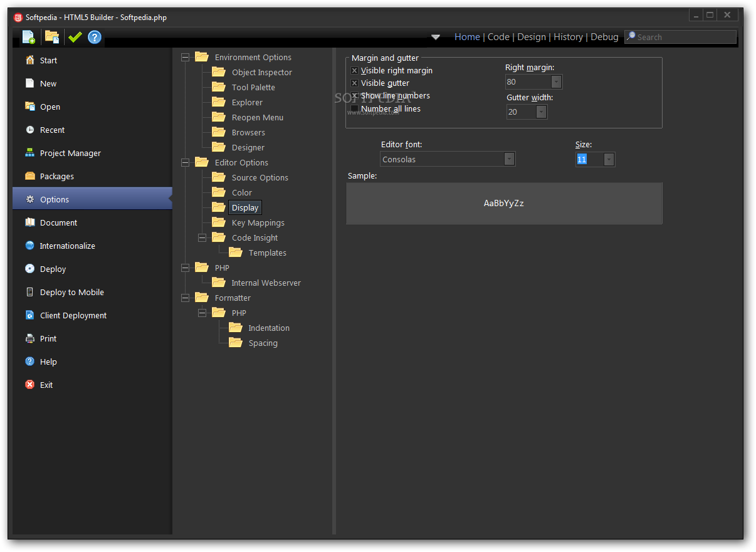Select Color tree item
The height and width of the screenshot is (552, 756).
pos(242,192)
